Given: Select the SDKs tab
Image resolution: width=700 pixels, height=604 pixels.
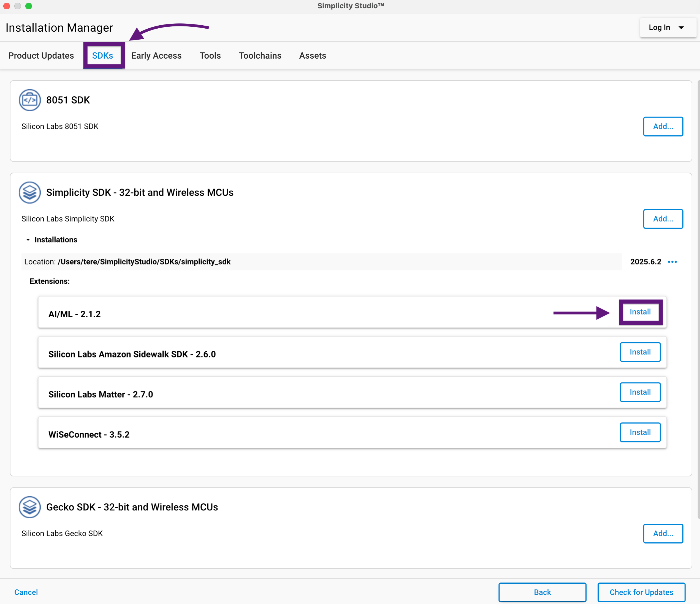Looking at the screenshot, I should tap(103, 56).
